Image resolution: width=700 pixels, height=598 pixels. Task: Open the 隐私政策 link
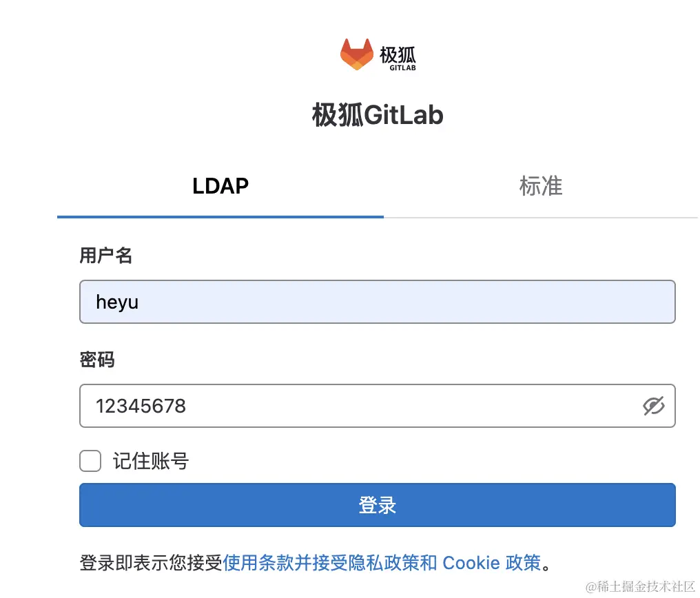380,563
